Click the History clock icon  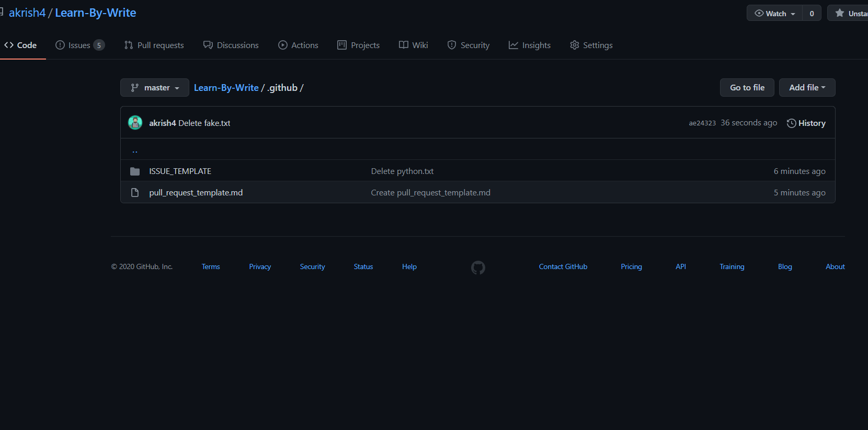[x=792, y=123]
